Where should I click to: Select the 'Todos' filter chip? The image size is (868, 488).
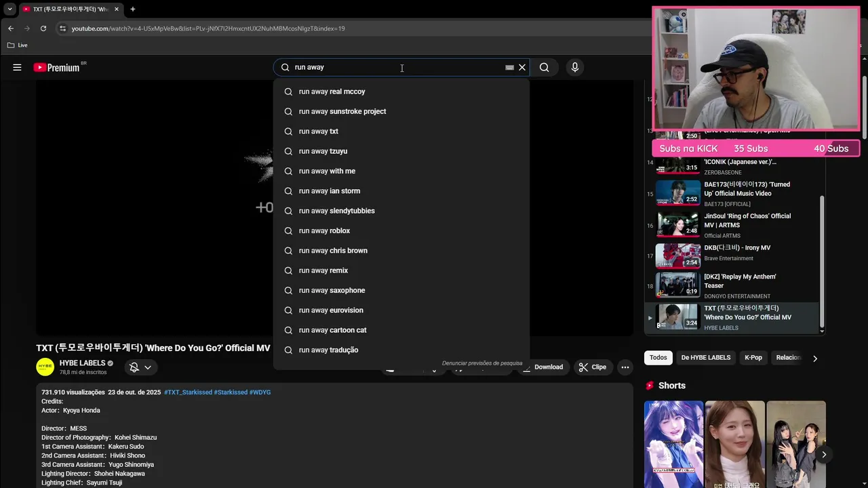point(658,358)
